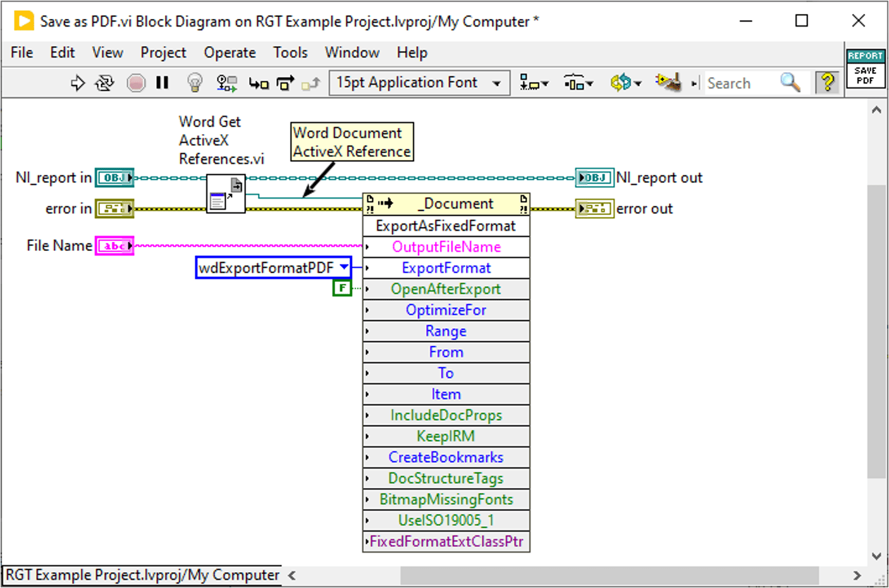Click the Pause button in the toolbar

(x=162, y=83)
